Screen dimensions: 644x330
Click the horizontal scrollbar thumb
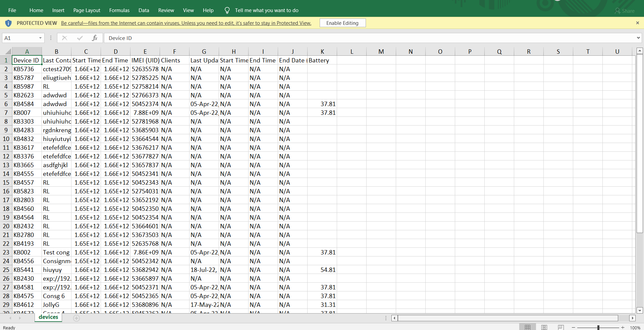[508, 318]
